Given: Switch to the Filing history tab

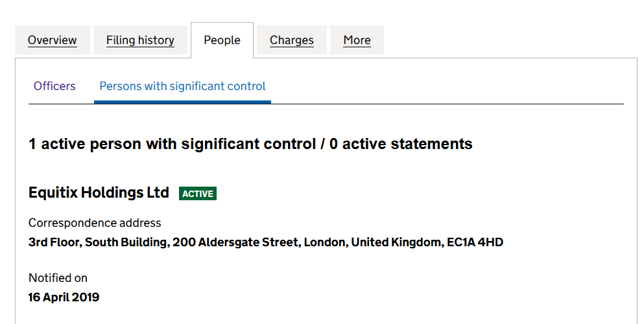Looking at the screenshot, I should [x=140, y=40].
